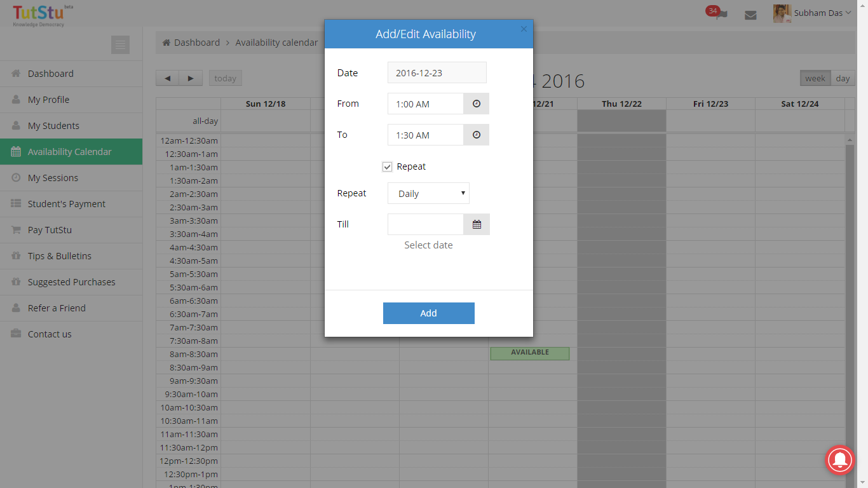Open Suggested Purchases in the sidebar
The width and height of the screenshot is (868, 488).
click(71, 282)
